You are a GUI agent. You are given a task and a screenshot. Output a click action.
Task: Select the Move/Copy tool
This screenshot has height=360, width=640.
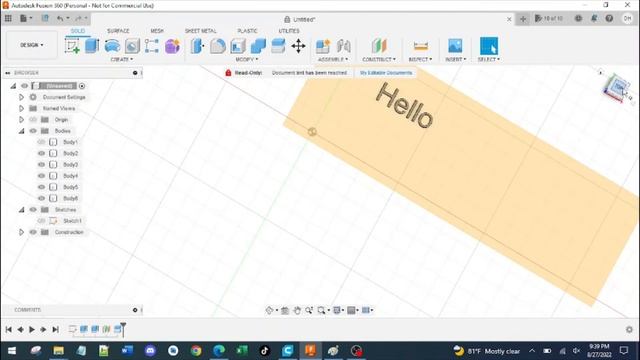(x=298, y=46)
